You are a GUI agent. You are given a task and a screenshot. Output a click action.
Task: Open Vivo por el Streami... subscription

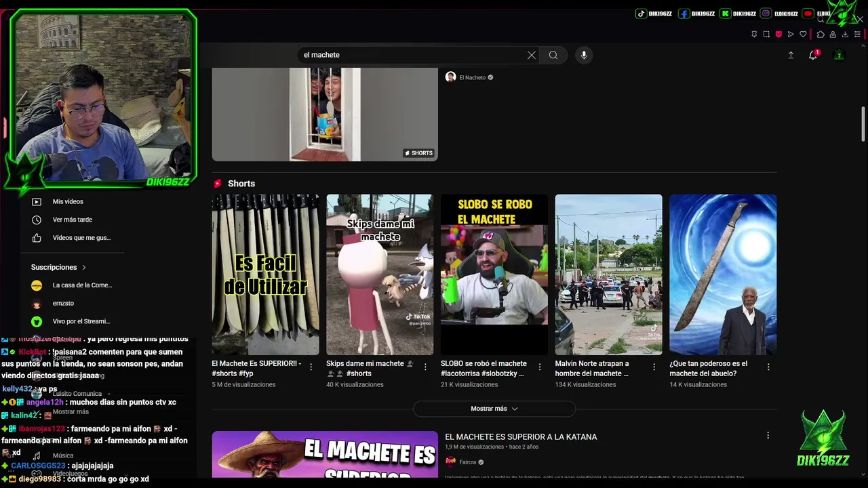(x=81, y=321)
